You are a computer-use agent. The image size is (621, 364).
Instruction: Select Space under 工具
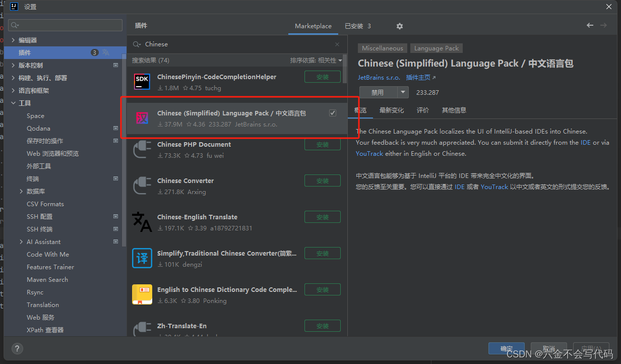coord(35,115)
